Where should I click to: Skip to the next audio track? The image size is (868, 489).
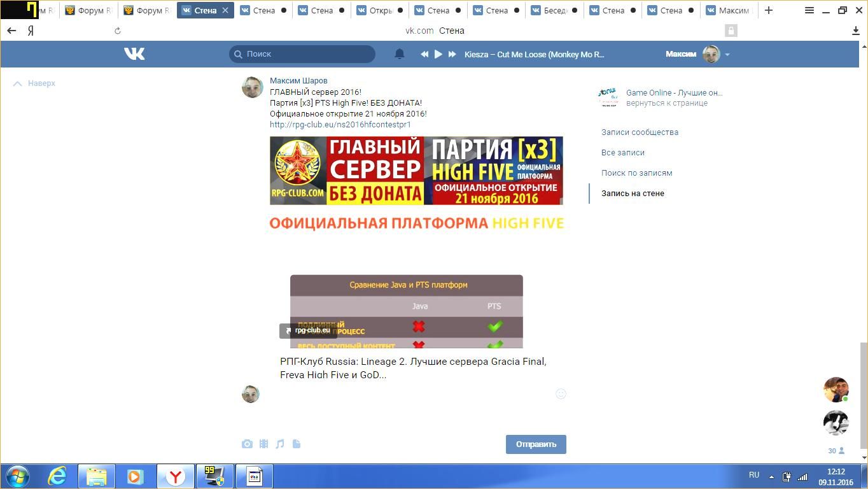pos(452,54)
